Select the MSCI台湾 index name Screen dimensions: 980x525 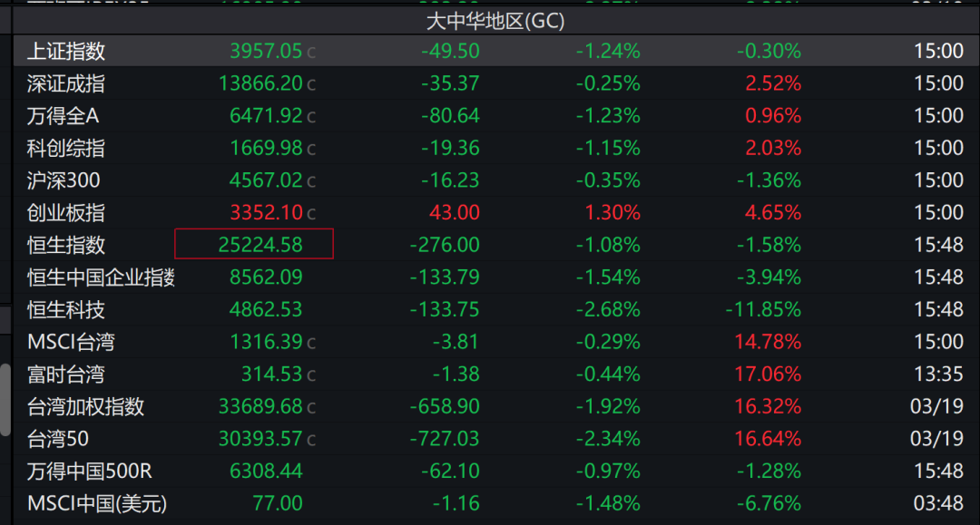(71, 342)
